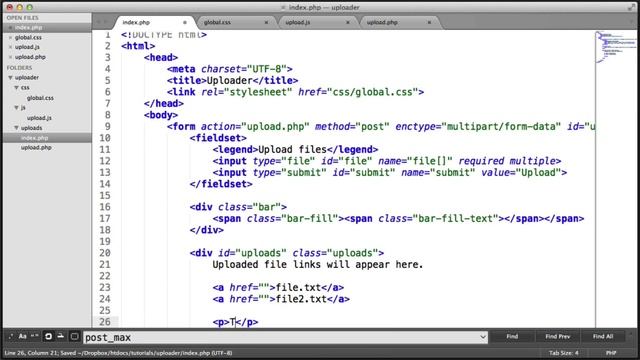Collapse the uploads folder
This screenshot has height=360, width=640.
[16, 128]
